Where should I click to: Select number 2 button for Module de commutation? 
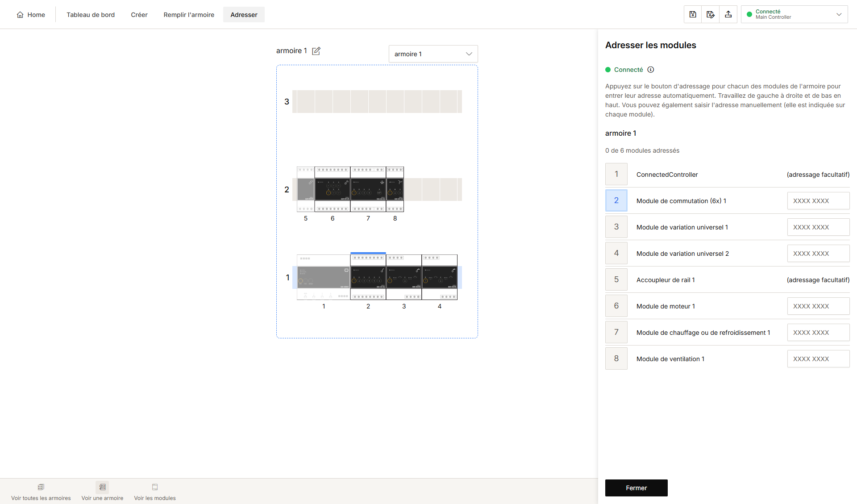tap(616, 200)
